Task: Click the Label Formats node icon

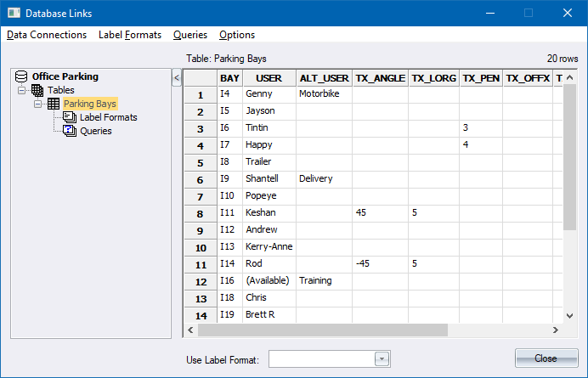Action: 70,117
